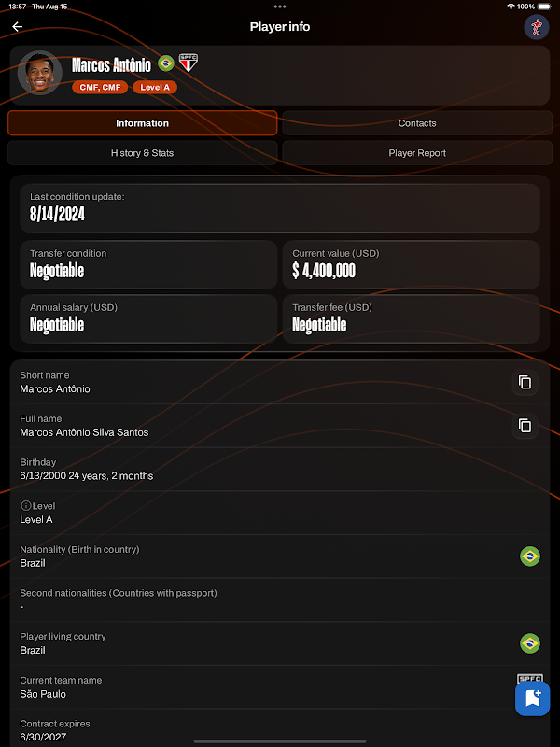Open the profile avatar icon in header

pyautogui.click(x=537, y=27)
